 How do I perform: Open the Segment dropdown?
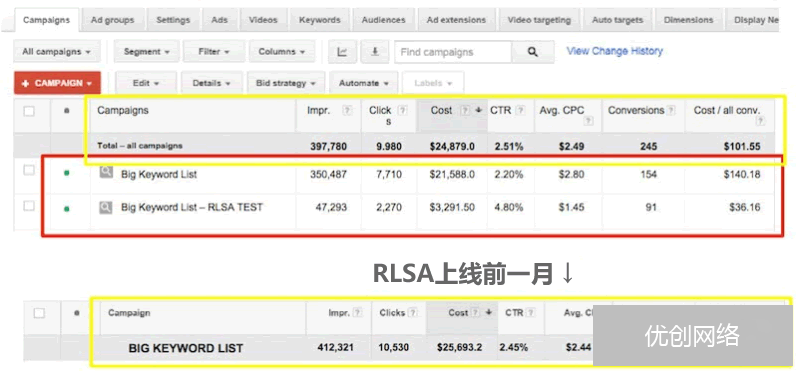pos(147,52)
